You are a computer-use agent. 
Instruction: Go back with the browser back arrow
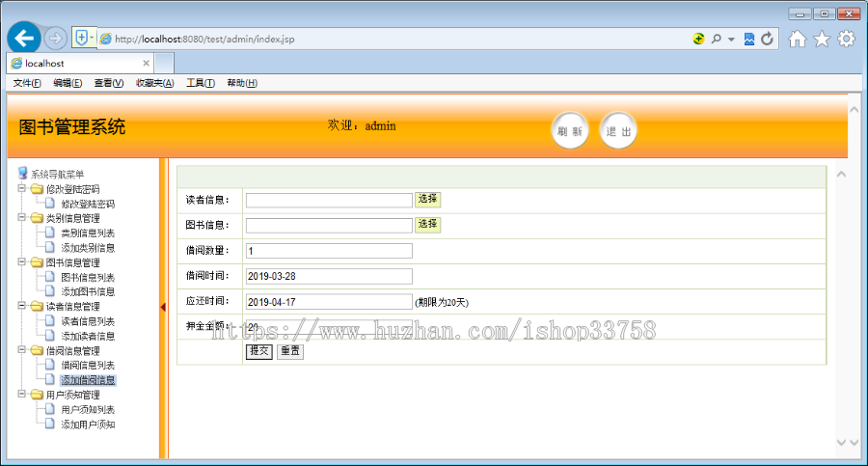point(24,39)
